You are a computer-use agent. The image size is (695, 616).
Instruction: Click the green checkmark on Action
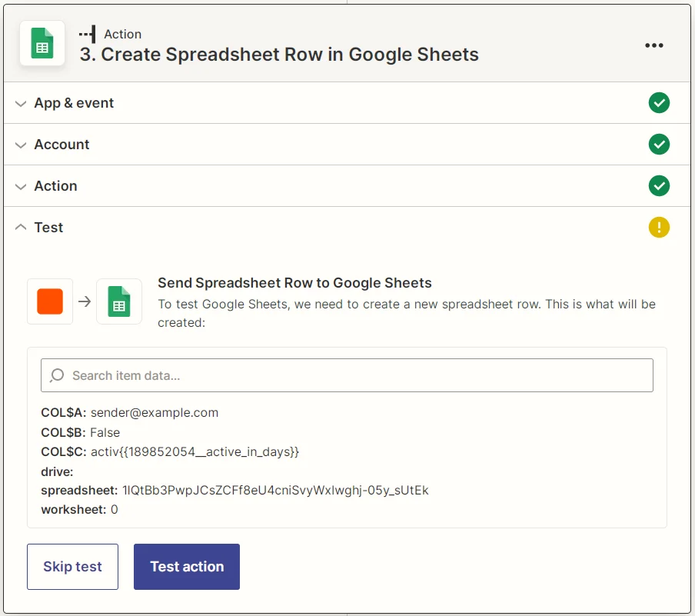click(x=659, y=185)
